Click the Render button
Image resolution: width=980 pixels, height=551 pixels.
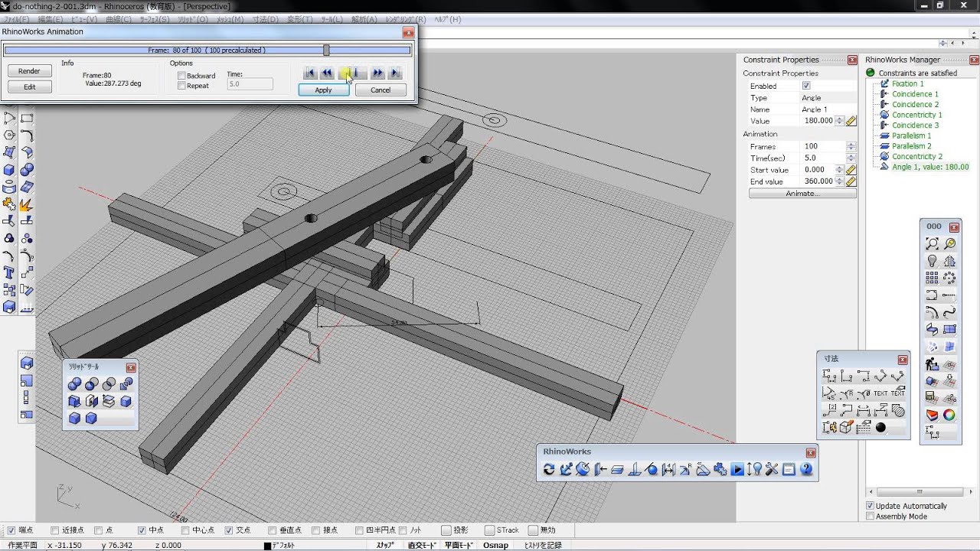(29, 71)
